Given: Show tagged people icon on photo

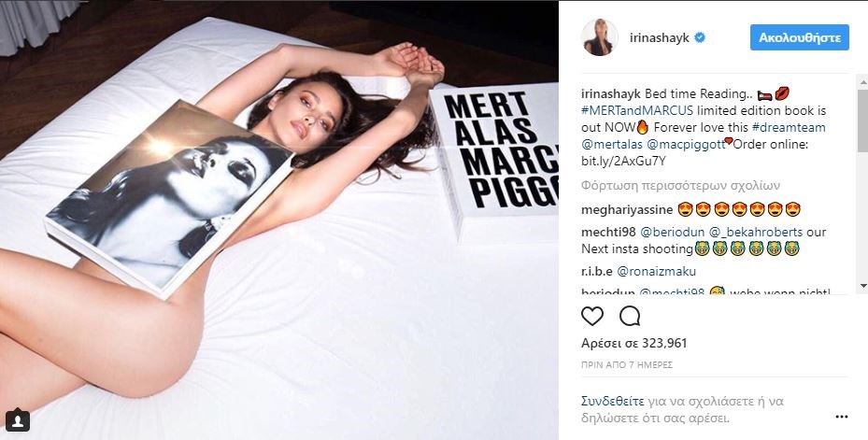Looking at the screenshot, I should point(21,419).
